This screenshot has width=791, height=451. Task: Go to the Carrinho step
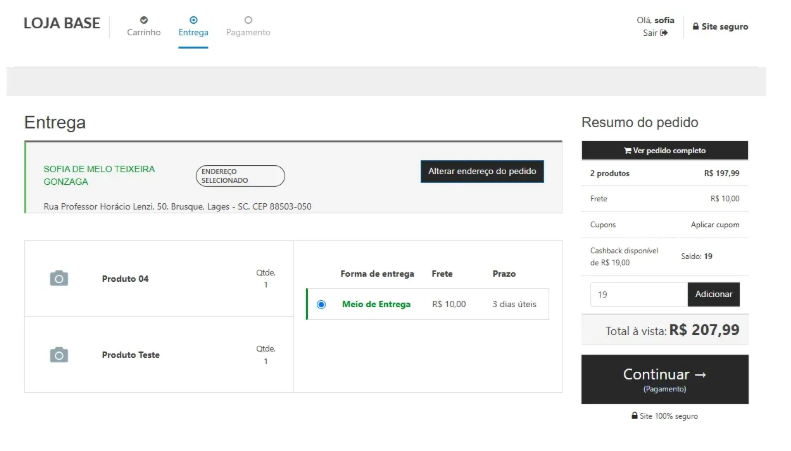pyautogui.click(x=144, y=27)
